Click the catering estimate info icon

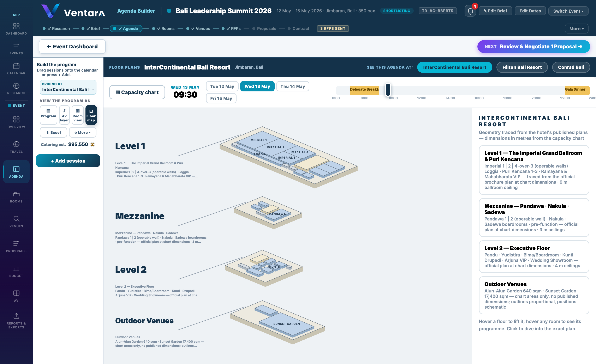click(92, 145)
